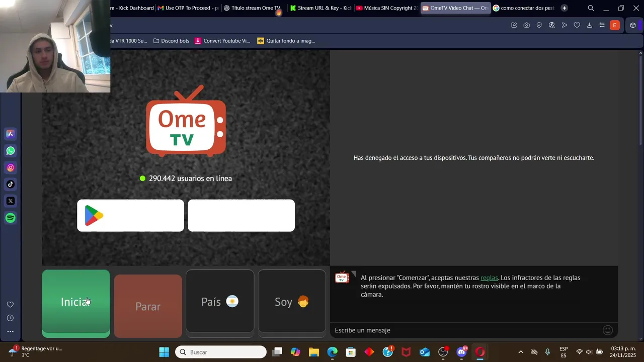Click the edit/pinboard toolbar icon
This screenshot has height=362, width=644.
514,25
